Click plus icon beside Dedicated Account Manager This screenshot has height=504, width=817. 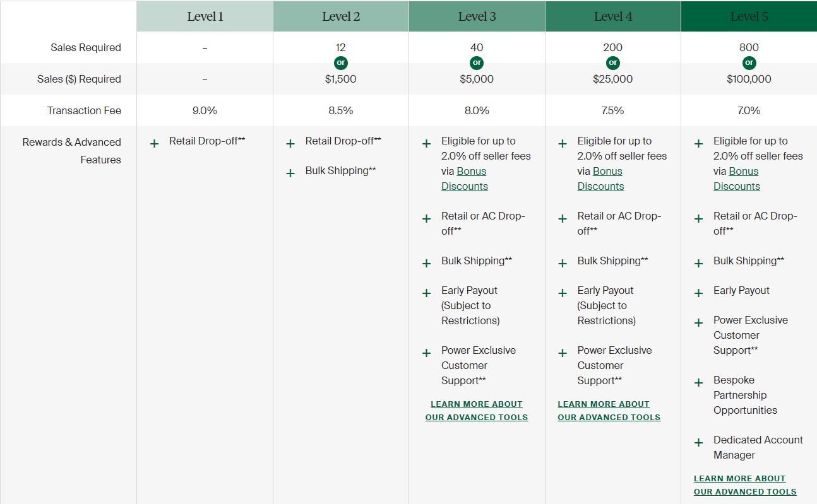coord(698,443)
